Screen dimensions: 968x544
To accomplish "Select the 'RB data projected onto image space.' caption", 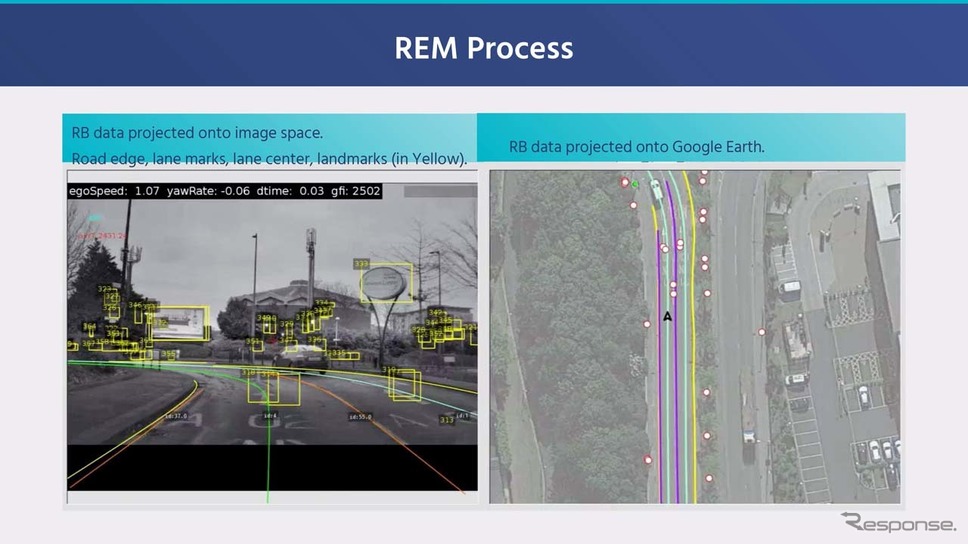I will [x=197, y=133].
